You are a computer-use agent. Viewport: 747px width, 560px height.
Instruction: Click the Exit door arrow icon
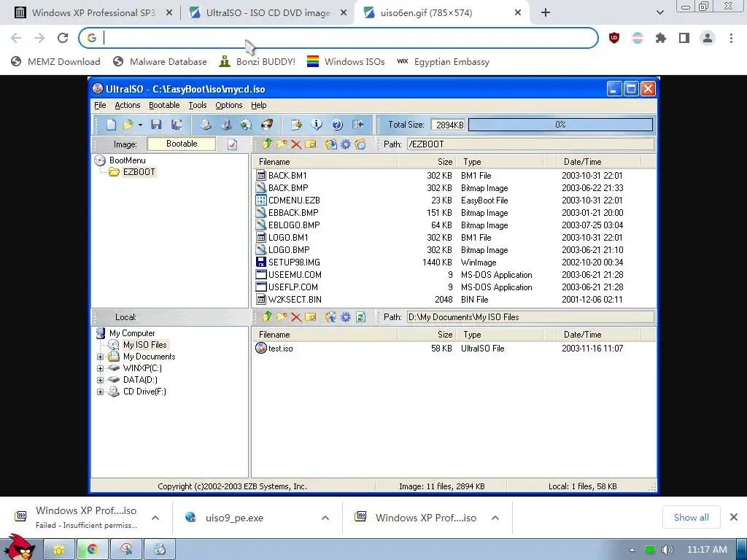coord(357,125)
